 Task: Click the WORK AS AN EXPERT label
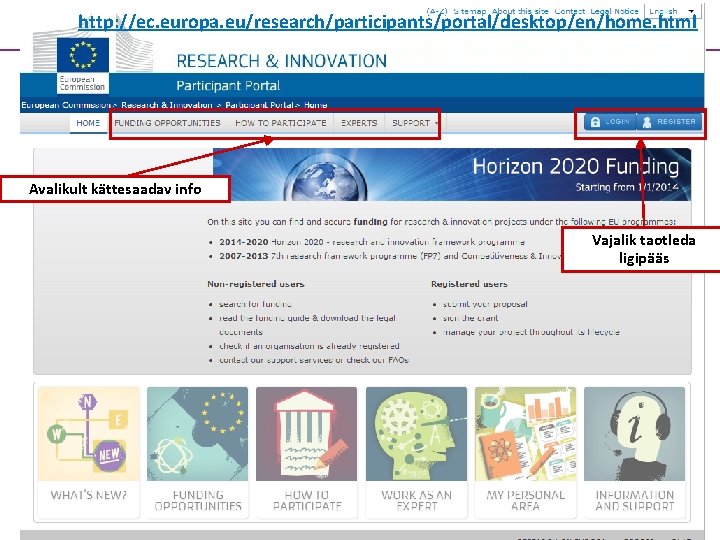(416, 501)
